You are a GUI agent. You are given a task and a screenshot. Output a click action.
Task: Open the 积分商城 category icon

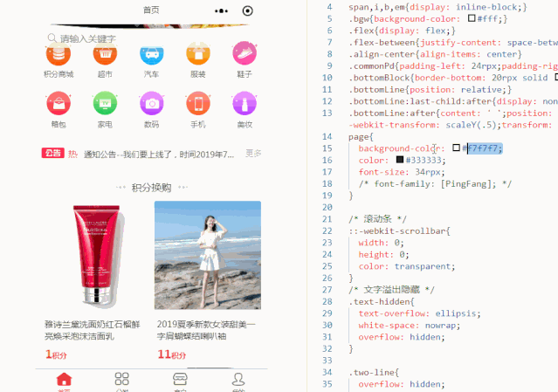click(x=59, y=54)
